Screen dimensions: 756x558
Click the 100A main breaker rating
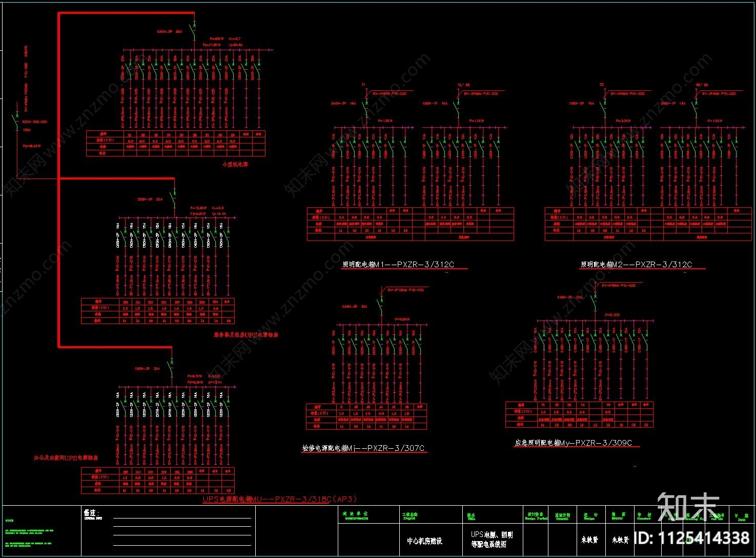(27, 130)
